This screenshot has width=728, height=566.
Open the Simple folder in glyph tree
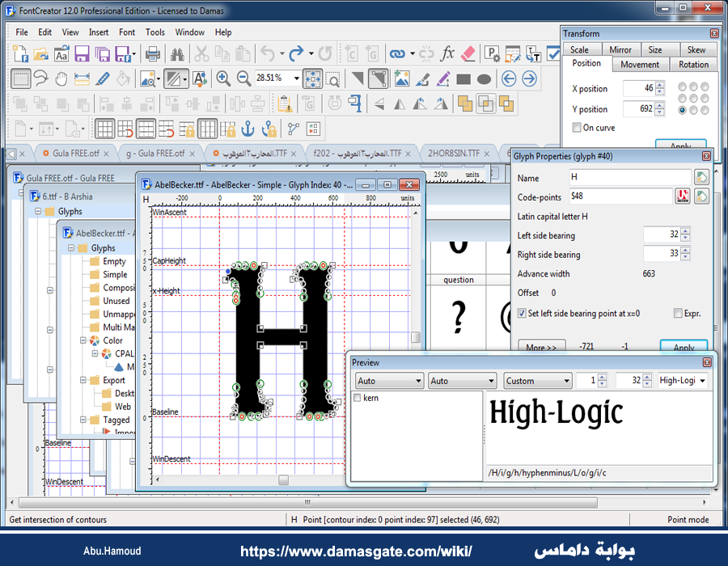[x=109, y=274]
